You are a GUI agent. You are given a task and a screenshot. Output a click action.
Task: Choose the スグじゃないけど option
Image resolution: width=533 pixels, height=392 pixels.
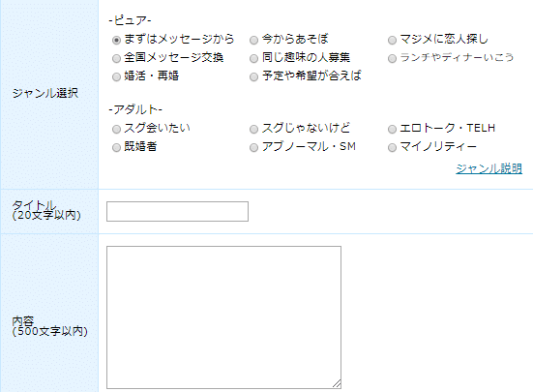(x=253, y=129)
